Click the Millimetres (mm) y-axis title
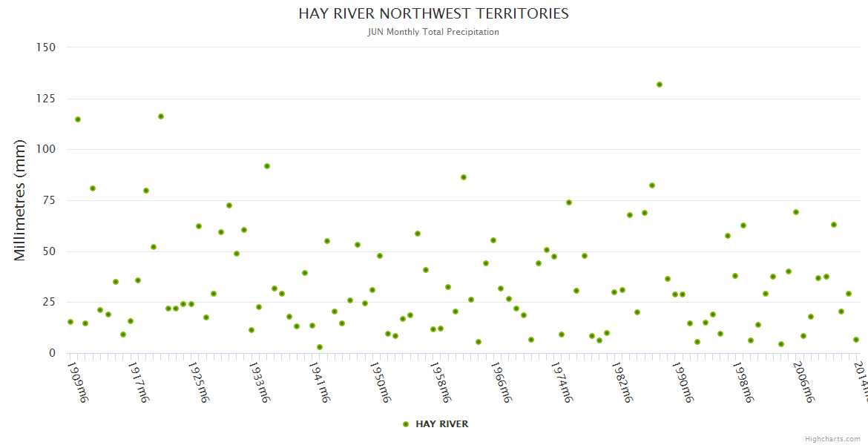868x445 pixels. tap(20, 200)
